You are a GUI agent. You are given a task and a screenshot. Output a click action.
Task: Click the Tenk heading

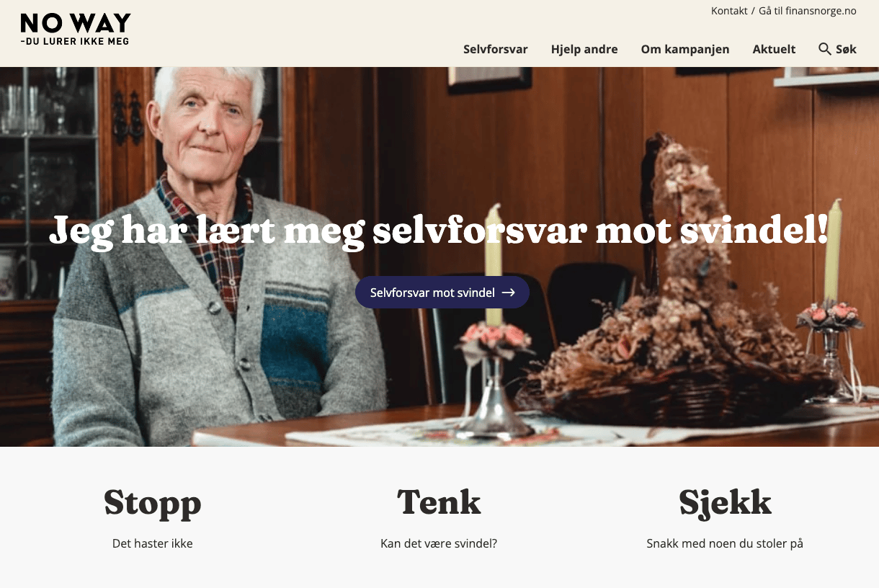tap(439, 502)
